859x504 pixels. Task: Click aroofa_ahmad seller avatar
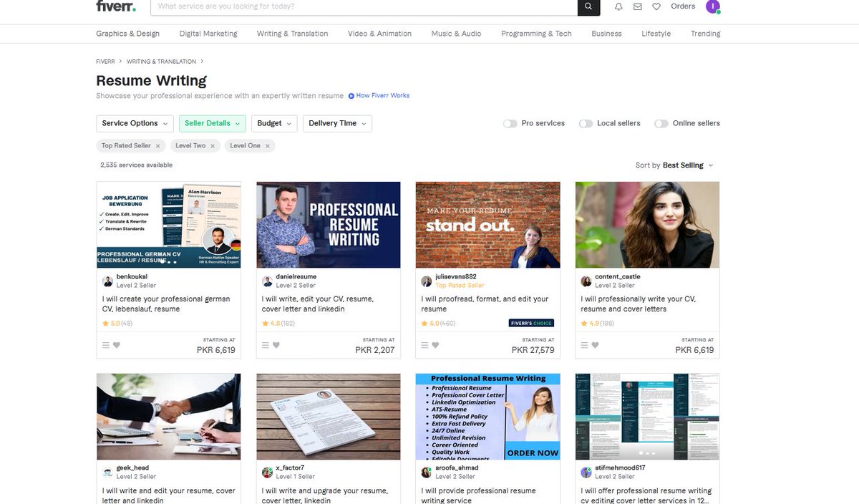click(x=427, y=472)
